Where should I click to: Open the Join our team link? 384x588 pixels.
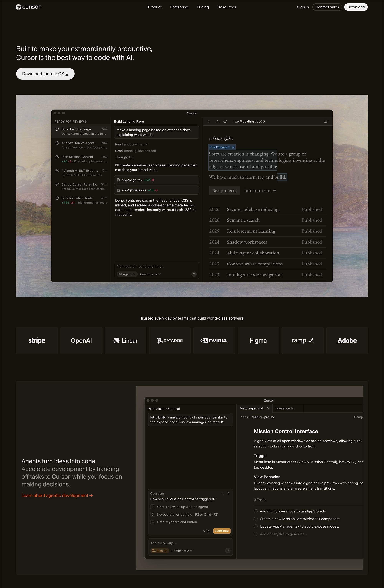click(x=260, y=190)
